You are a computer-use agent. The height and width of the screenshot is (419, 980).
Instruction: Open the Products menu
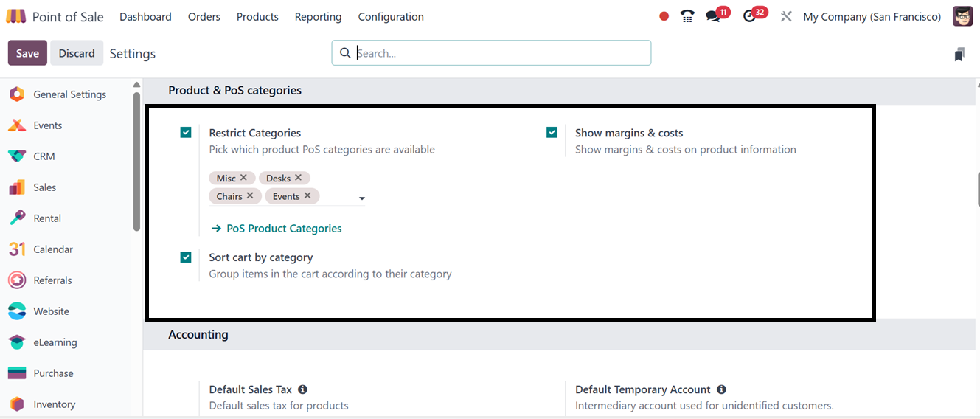(x=257, y=16)
